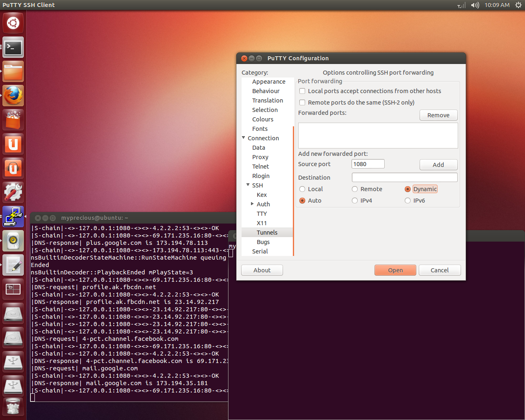Enable local ports accept connections checkbox
The image size is (525, 420).
click(302, 91)
